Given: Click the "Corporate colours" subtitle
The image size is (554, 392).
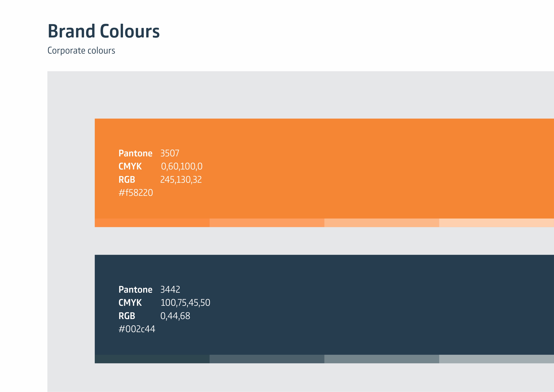Looking at the screenshot, I should pos(81,51).
